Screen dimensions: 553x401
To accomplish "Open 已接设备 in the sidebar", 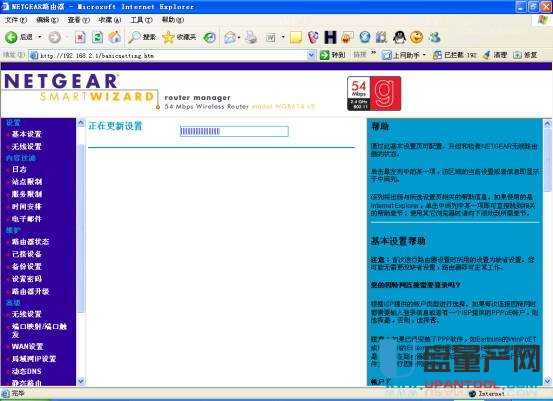I will pos(27,254).
